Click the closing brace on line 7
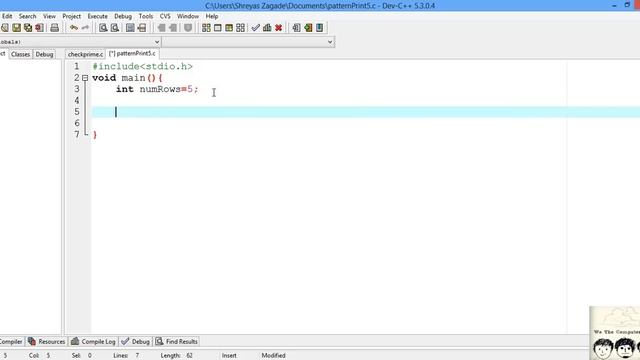The width and height of the screenshot is (640, 360). [95, 135]
